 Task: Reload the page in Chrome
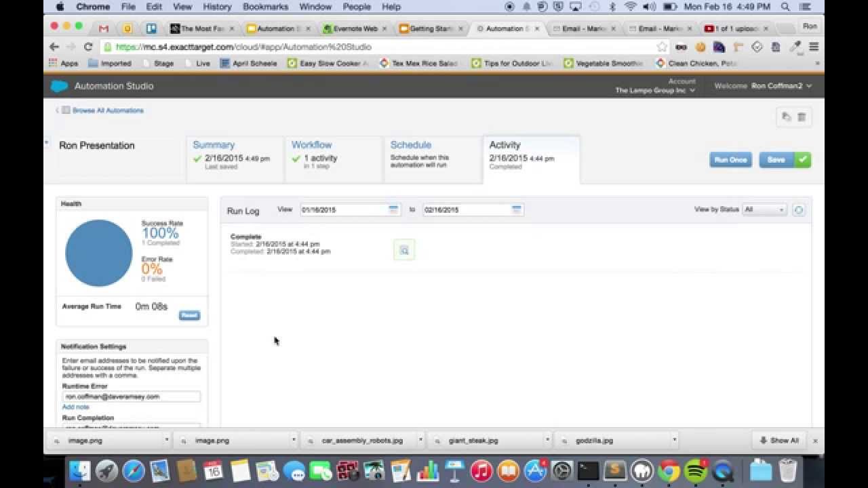click(87, 47)
